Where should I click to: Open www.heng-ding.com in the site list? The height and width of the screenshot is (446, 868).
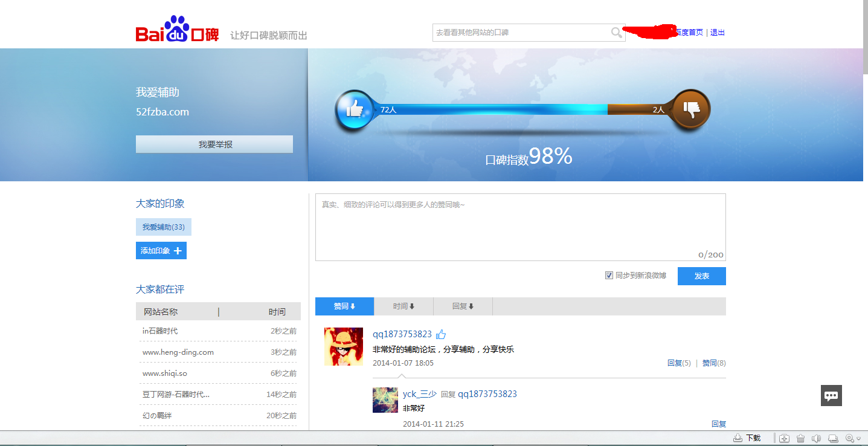178,352
